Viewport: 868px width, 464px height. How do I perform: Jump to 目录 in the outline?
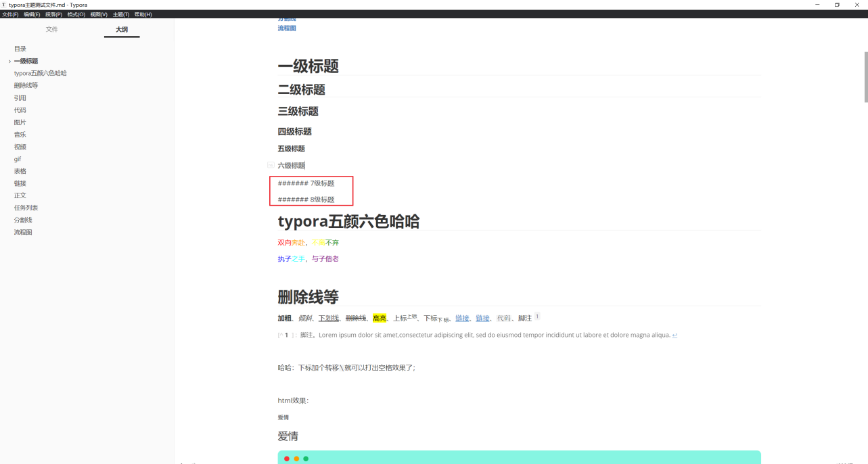click(20, 49)
